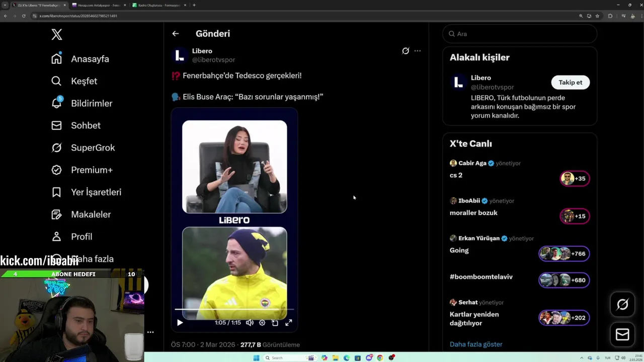Open Bildirimler notifications

pyautogui.click(x=82, y=103)
